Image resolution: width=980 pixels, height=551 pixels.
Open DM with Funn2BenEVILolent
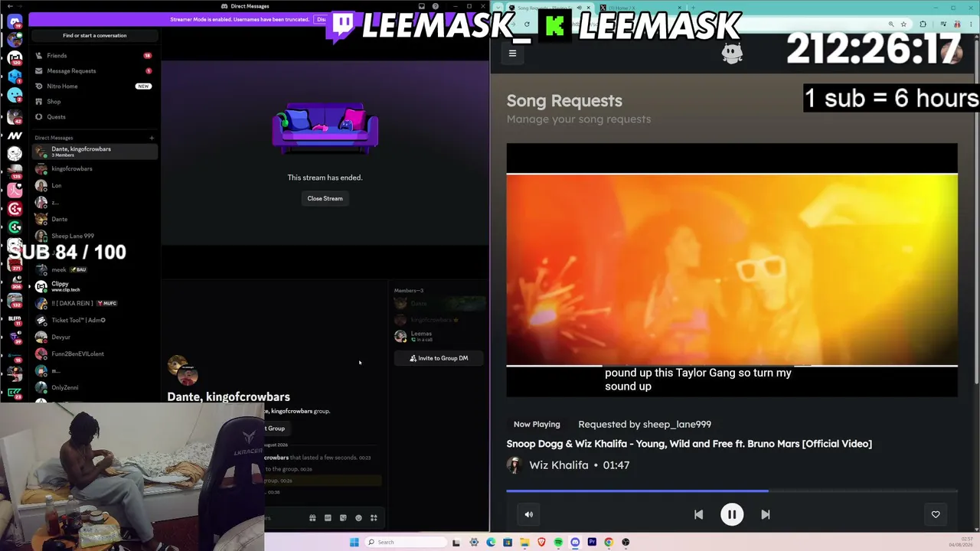coord(95,354)
